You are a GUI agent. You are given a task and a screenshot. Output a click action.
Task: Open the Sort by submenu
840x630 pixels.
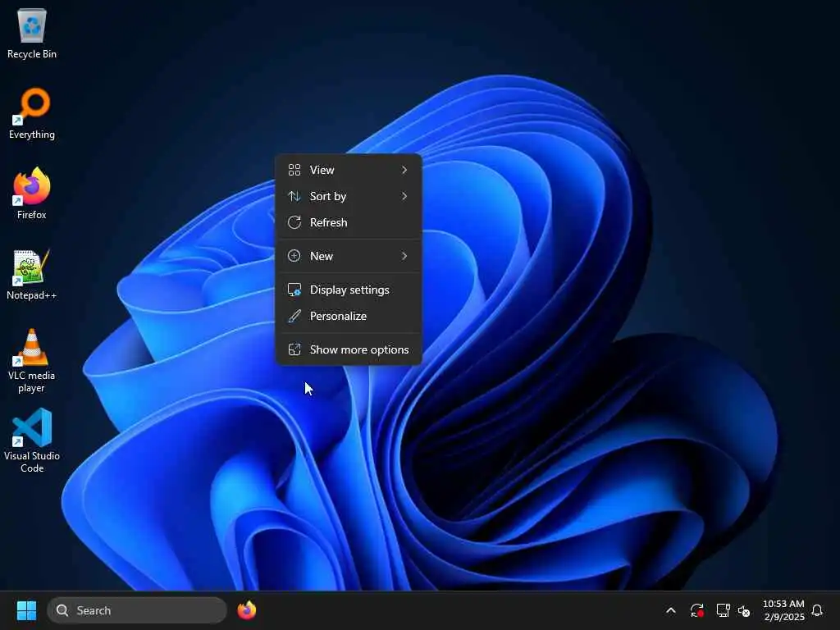coord(348,196)
